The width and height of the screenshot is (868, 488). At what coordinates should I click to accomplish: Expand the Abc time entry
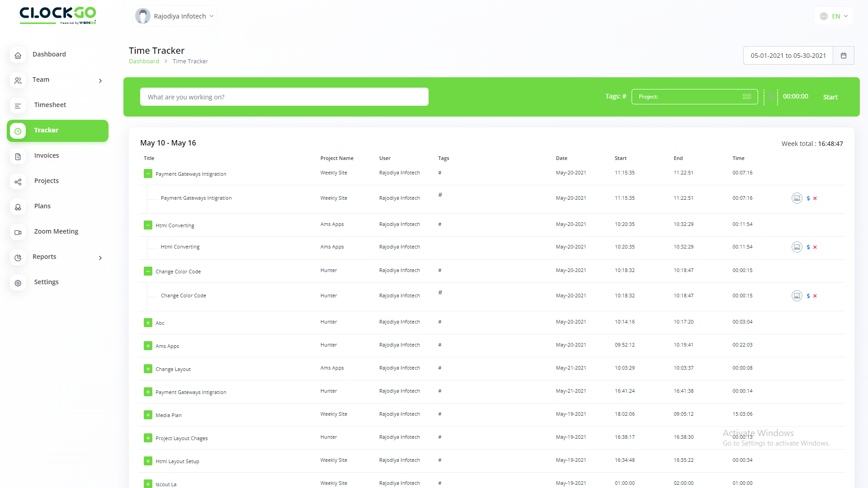coord(148,323)
